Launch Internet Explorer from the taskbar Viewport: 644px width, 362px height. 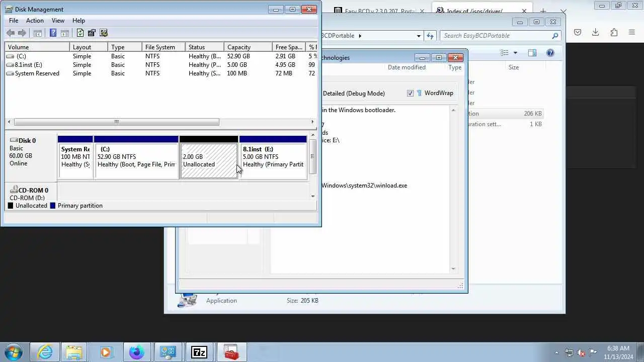[x=45, y=352]
